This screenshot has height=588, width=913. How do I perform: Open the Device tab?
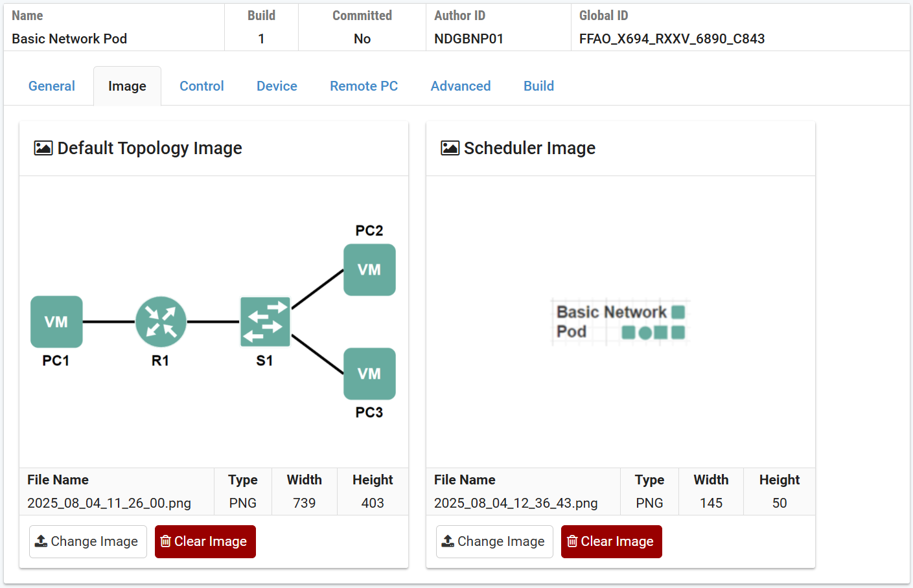tap(277, 86)
